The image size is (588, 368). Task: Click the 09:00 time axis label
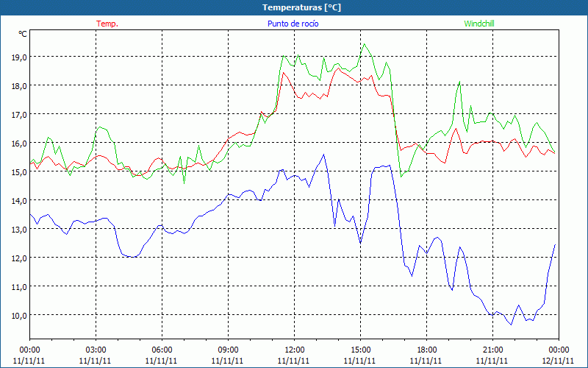coord(228,350)
